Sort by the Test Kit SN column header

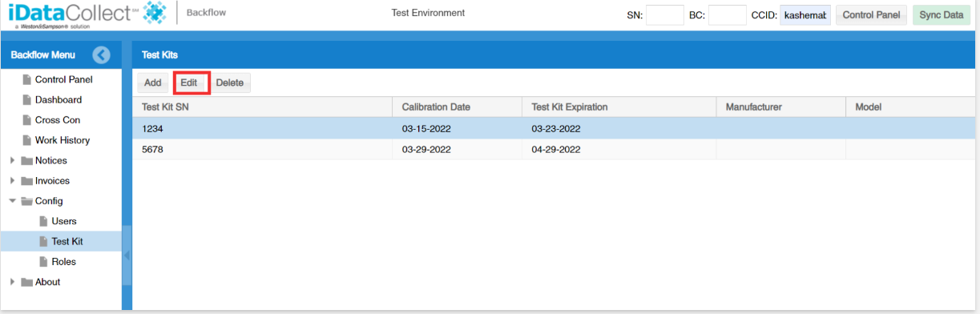262,107
